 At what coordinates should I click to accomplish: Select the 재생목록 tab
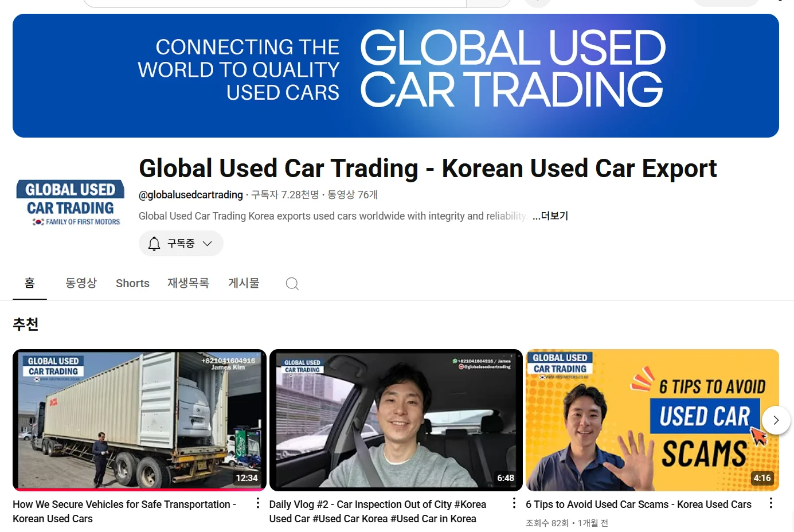pos(188,283)
